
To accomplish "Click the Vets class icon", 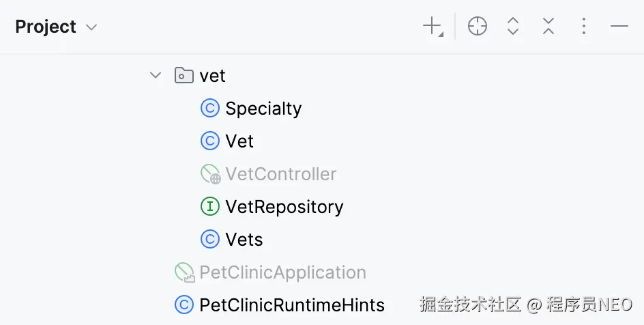I will (x=209, y=240).
